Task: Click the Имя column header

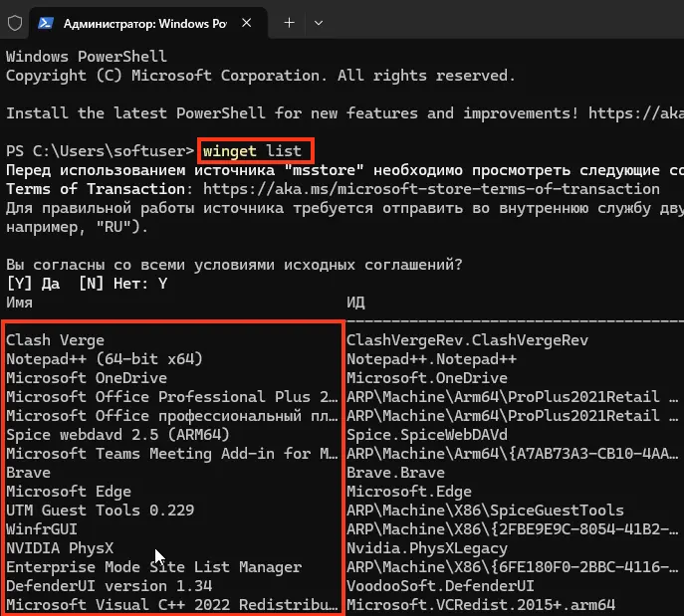Action: coord(19,303)
